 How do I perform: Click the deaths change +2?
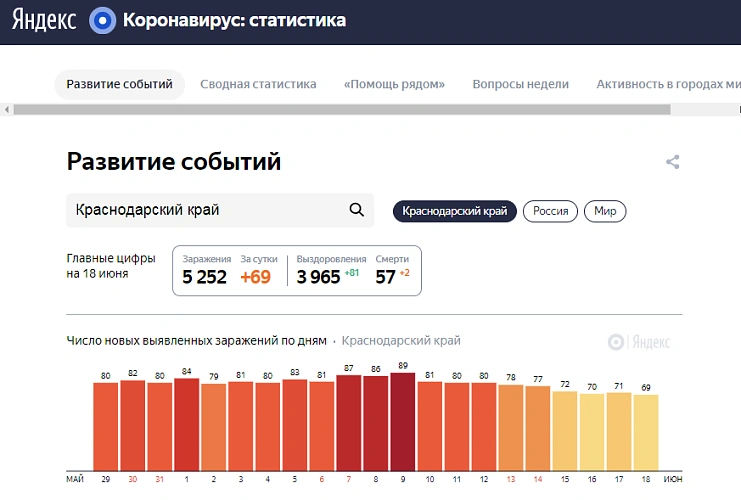[x=405, y=273]
